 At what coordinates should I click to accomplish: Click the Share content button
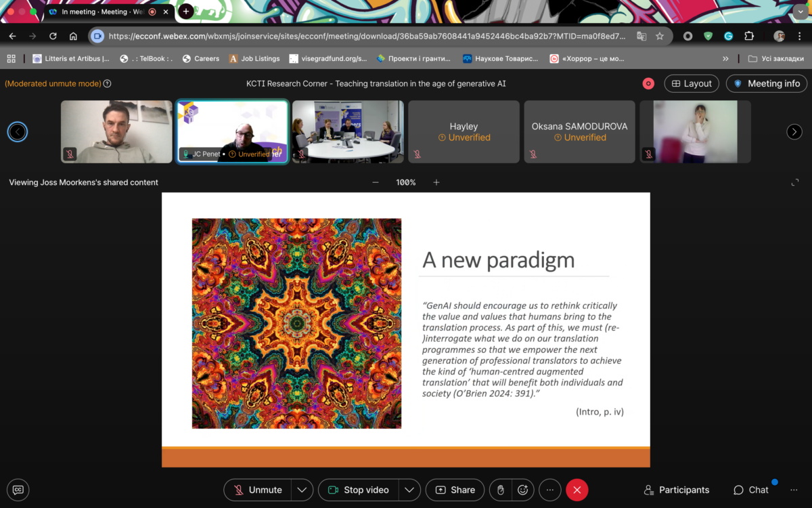pos(455,490)
